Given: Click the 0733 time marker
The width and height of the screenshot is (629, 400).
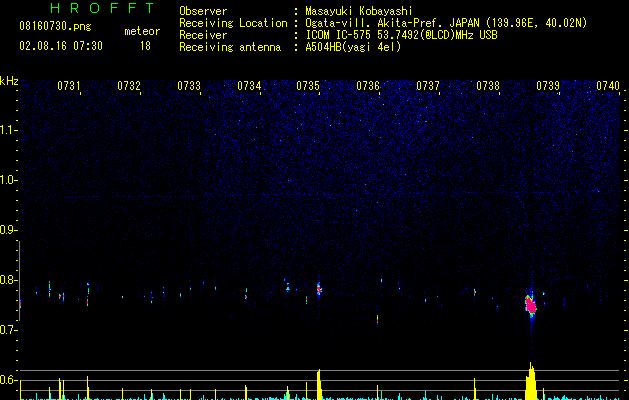Looking at the screenshot, I should pyautogui.click(x=189, y=86).
